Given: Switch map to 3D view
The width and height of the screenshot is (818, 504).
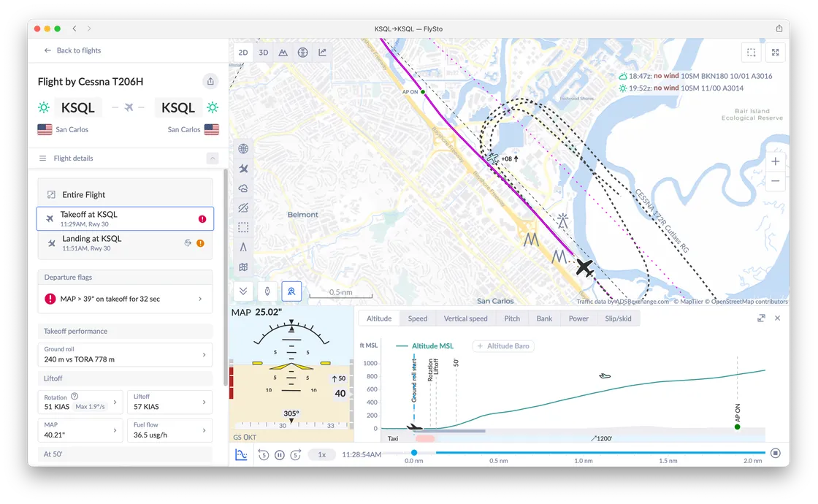Looking at the screenshot, I should [264, 53].
